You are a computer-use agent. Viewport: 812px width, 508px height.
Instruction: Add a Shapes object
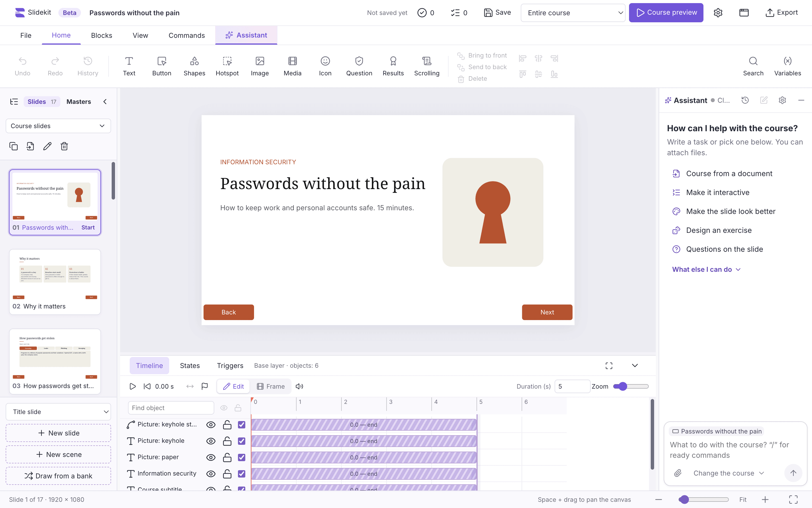(194, 66)
